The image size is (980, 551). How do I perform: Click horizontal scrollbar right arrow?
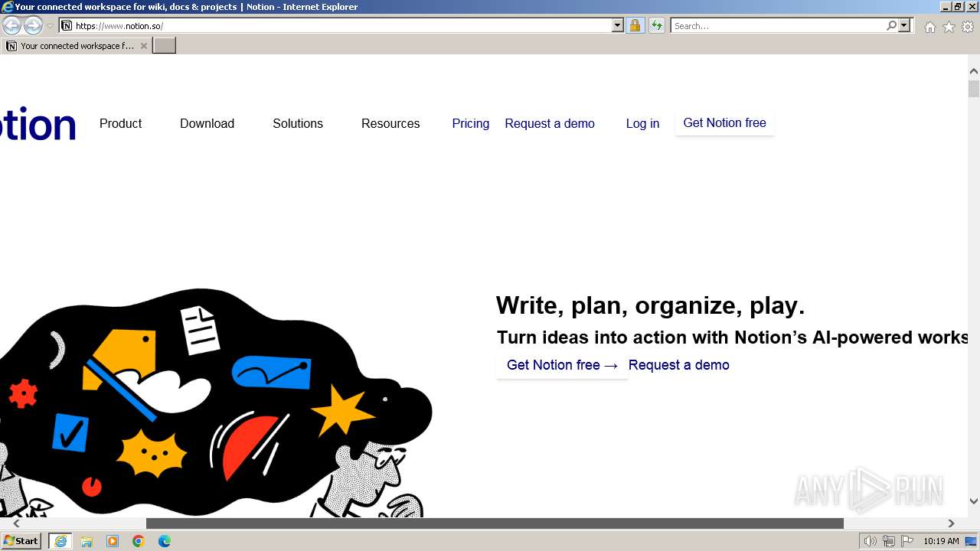point(951,523)
